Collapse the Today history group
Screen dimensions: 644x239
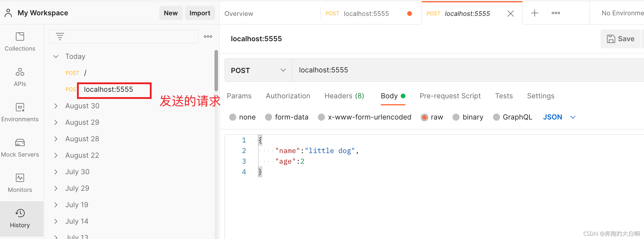click(x=56, y=56)
